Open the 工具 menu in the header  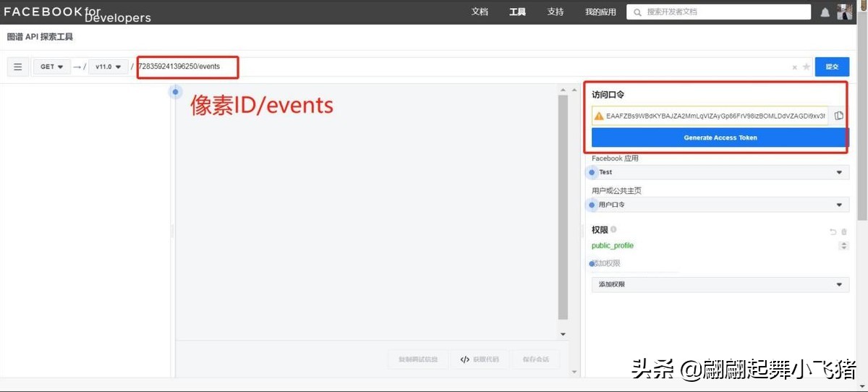(517, 12)
